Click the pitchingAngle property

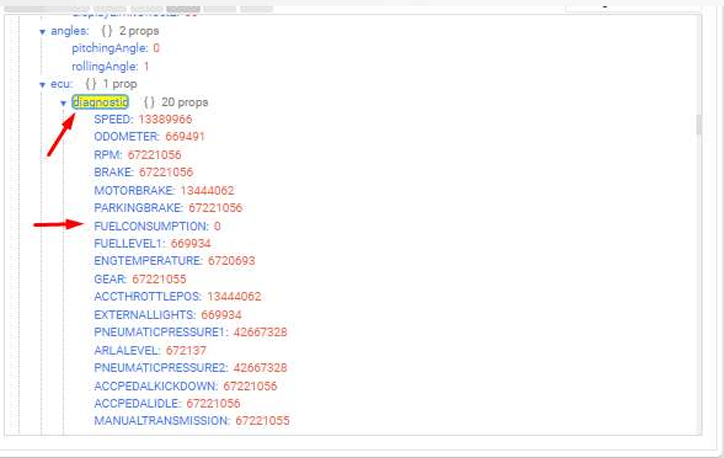(x=110, y=48)
